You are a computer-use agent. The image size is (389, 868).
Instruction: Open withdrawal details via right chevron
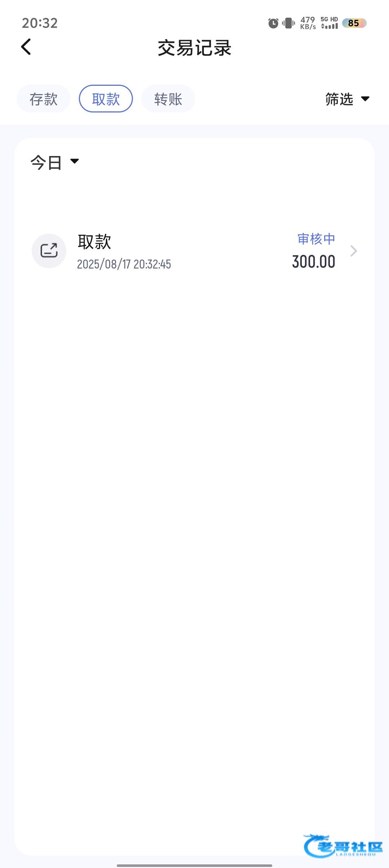(x=354, y=251)
